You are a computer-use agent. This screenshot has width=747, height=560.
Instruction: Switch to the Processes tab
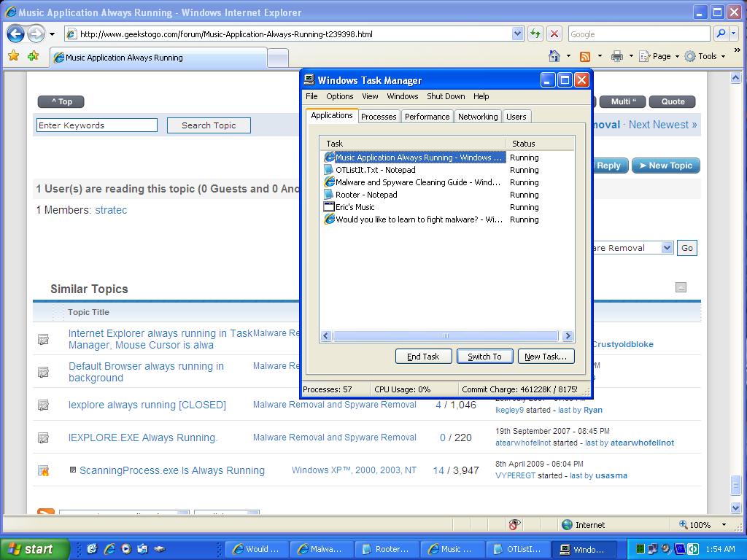tap(379, 117)
